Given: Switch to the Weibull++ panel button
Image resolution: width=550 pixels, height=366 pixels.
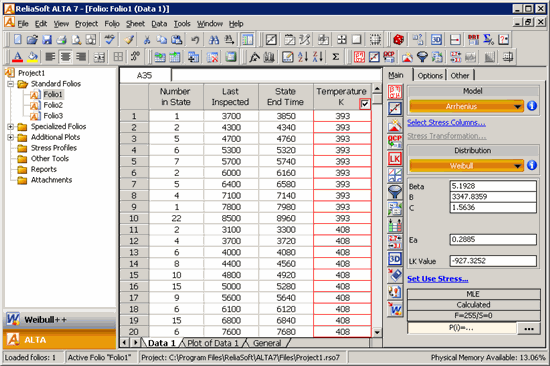Looking at the screenshot, I should coord(60,319).
